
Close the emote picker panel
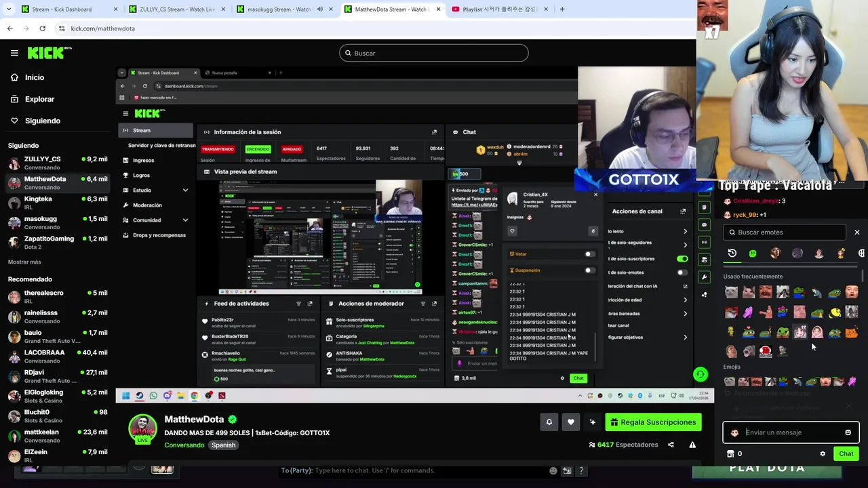tap(856, 232)
